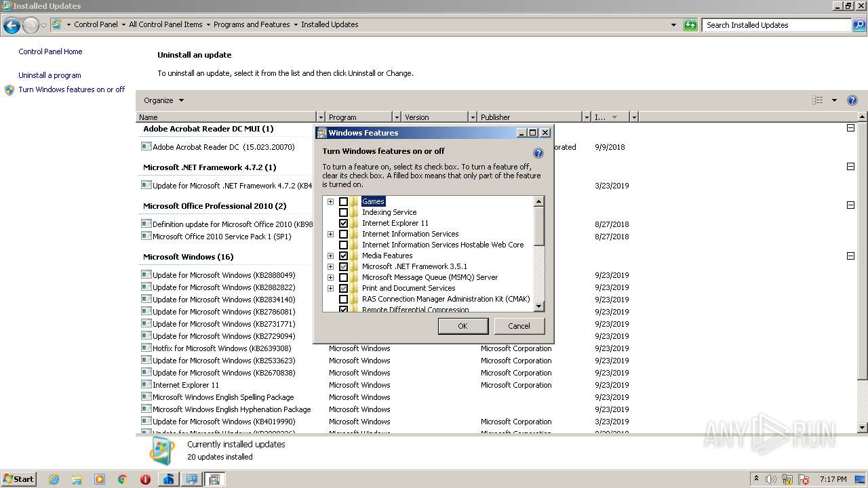The width and height of the screenshot is (868, 488).
Task: Click the Windows Features taskbar button
Action: click(214, 479)
